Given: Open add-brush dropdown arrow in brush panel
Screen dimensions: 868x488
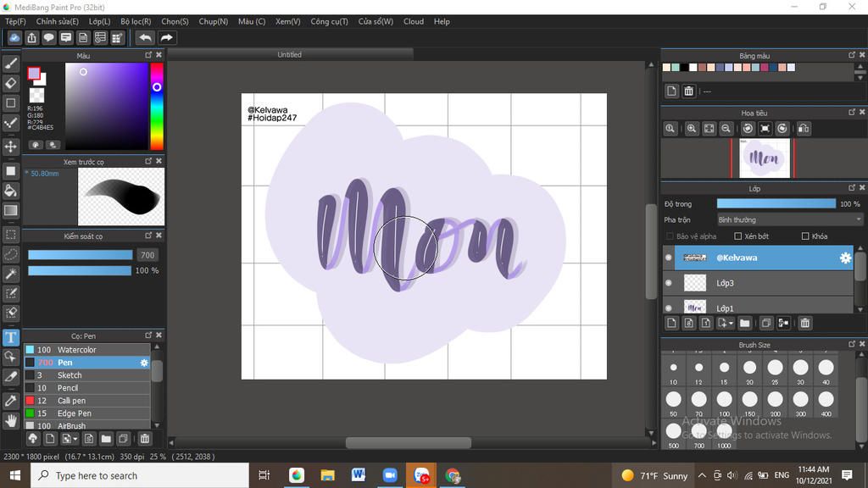Looking at the screenshot, I should pos(75,439).
